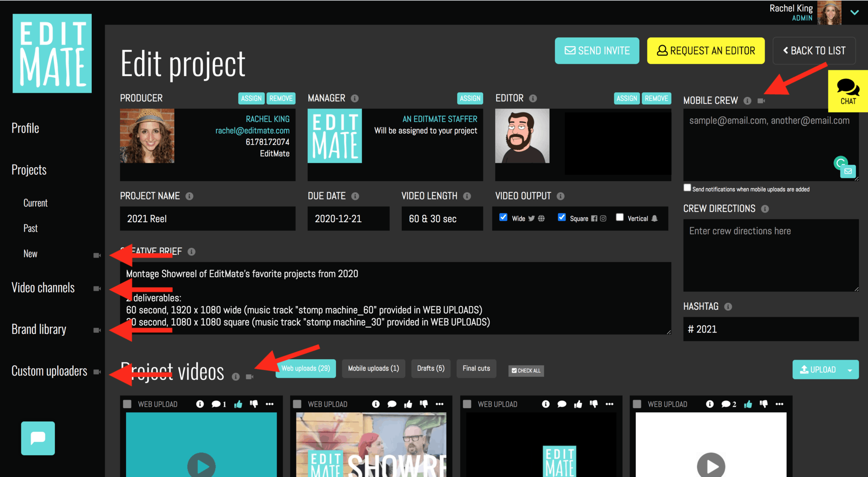Switch to Web uploads tab
Viewport: 868px width, 477px height.
[x=306, y=368]
